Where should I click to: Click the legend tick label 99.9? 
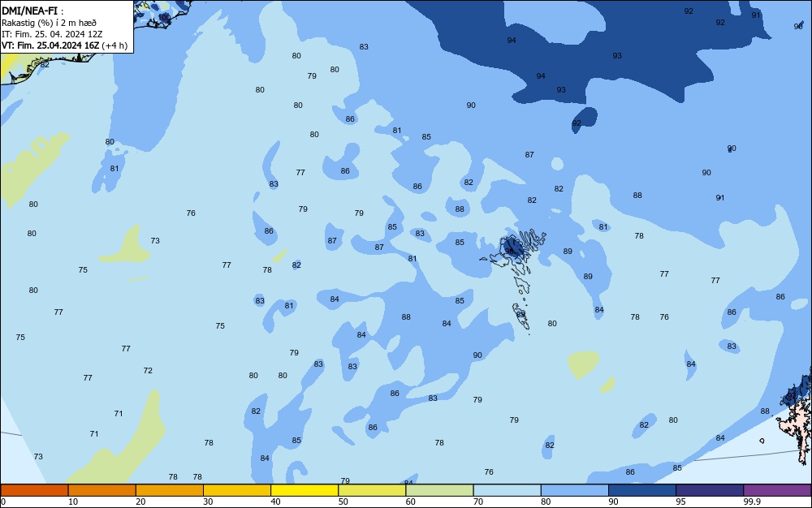pos(752,502)
